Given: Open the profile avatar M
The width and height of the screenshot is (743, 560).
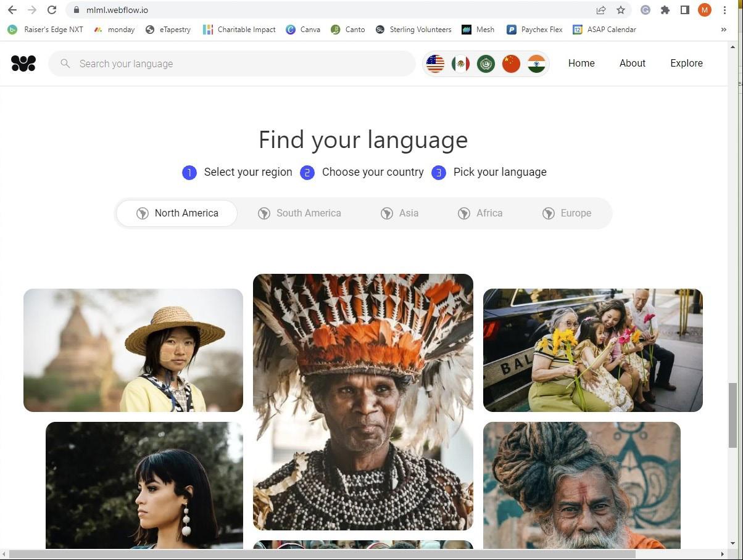Looking at the screenshot, I should click(705, 10).
